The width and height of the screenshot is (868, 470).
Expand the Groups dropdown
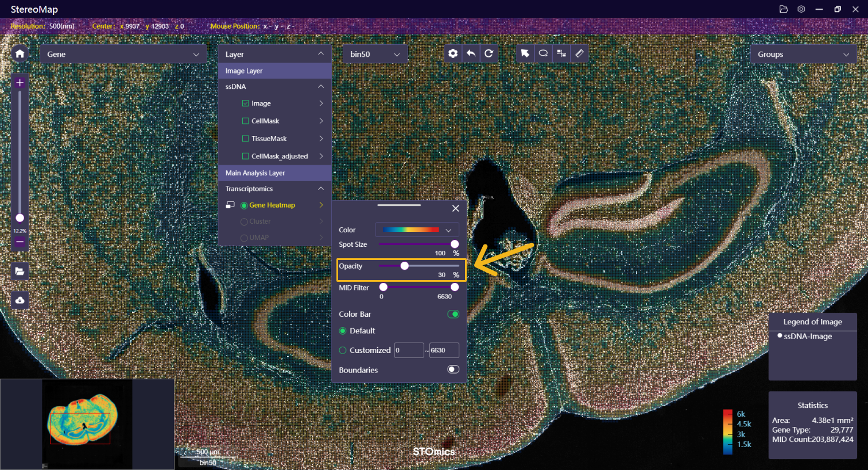(x=803, y=54)
